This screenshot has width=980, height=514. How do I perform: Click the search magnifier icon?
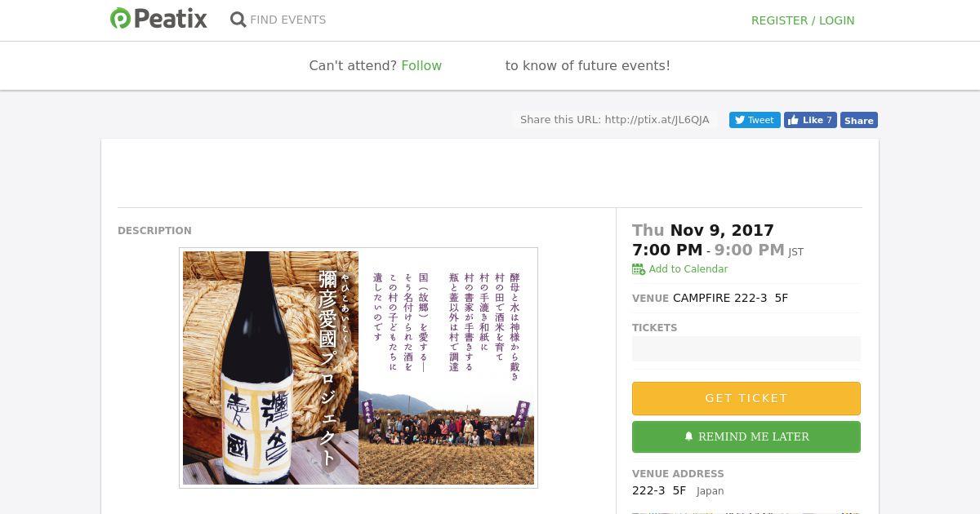pyautogui.click(x=238, y=20)
